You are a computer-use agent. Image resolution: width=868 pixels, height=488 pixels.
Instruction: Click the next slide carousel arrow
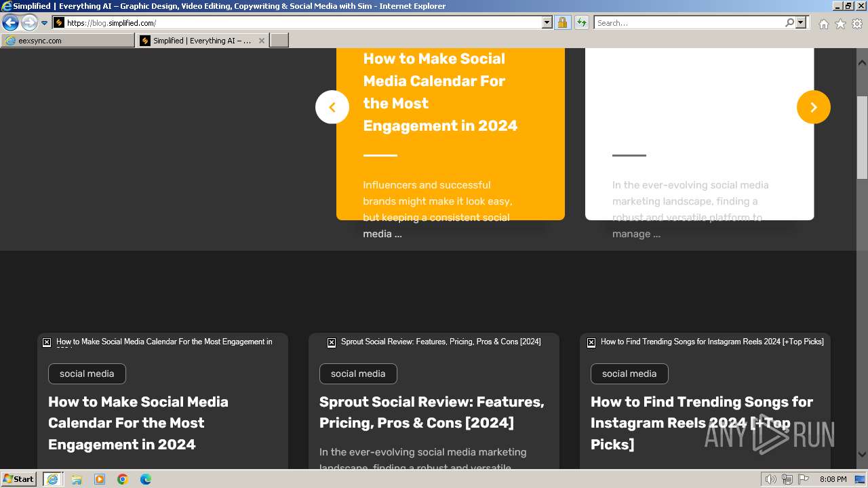point(814,107)
